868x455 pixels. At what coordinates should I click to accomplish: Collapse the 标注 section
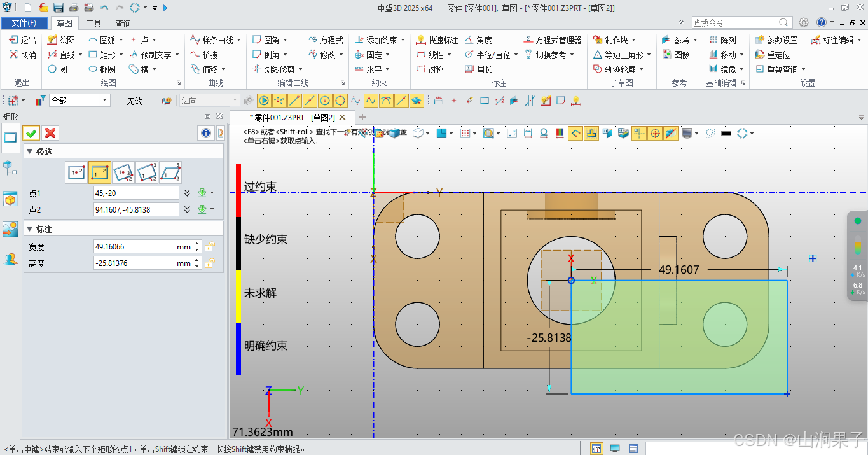pyautogui.click(x=30, y=229)
